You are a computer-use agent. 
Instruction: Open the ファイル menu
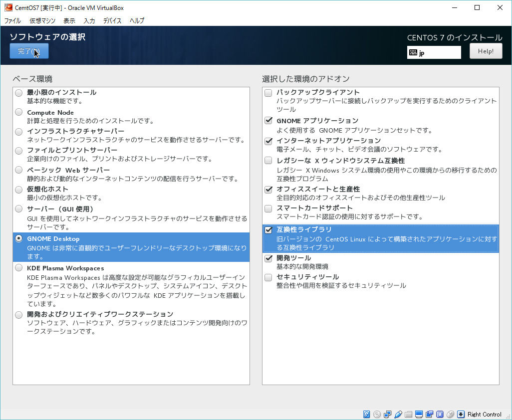(x=13, y=20)
